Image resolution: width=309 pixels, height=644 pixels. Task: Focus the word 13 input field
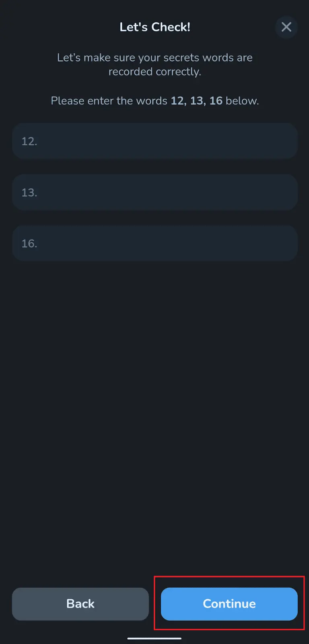155,192
